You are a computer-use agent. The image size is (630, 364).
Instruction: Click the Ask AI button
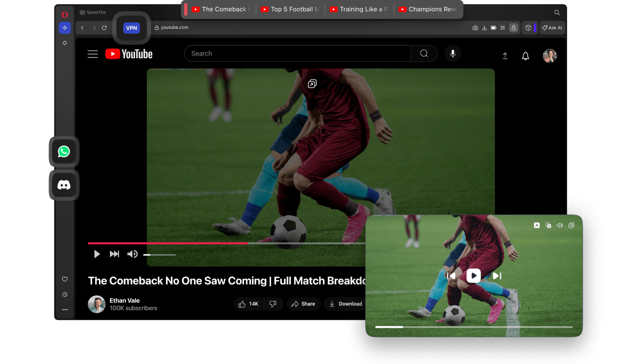point(552,28)
